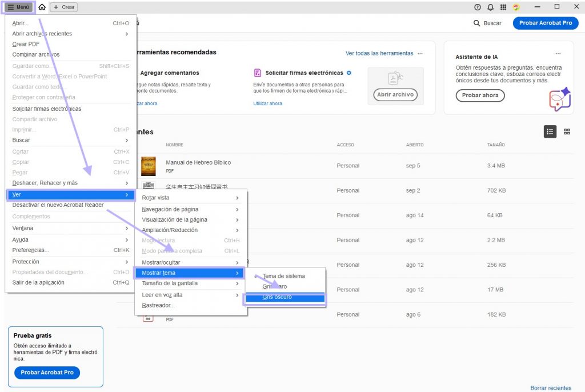Expand Visualización de la página submenu
Viewport: 585px width, 392px height.
click(x=190, y=220)
